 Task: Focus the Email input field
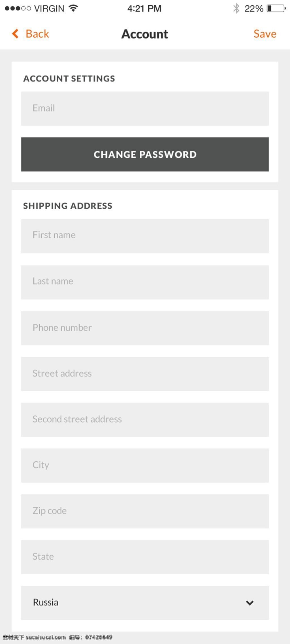pyautogui.click(x=145, y=108)
